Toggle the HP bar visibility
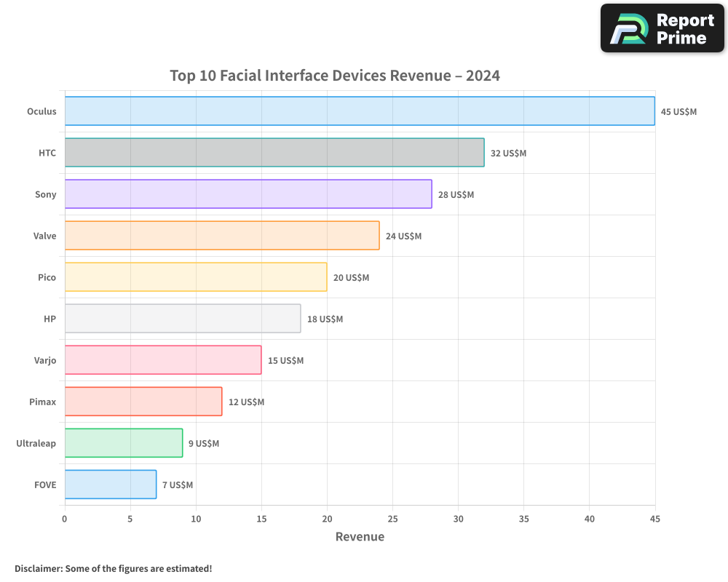Viewport: 728px width, 582px height. click(182, 319)
